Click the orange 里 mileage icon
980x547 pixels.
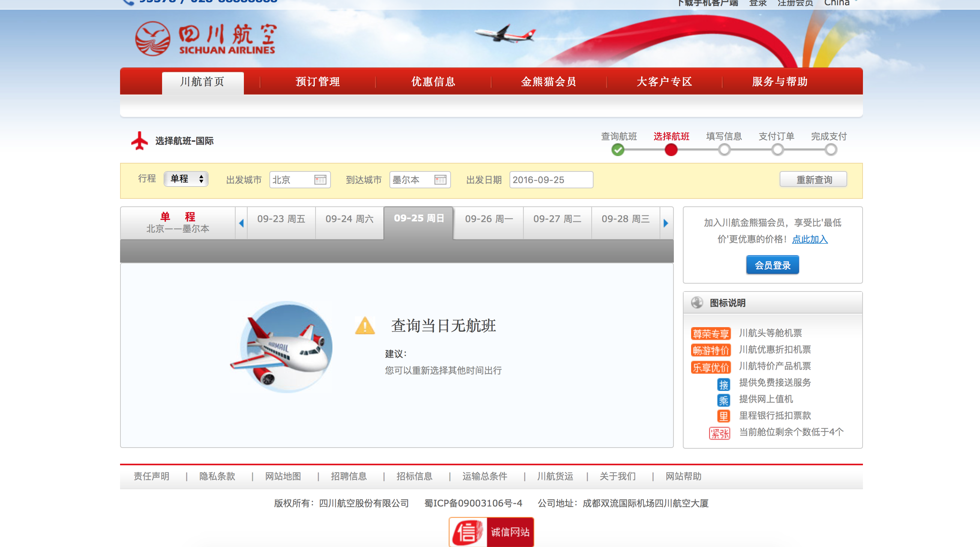tap(723, 416)
